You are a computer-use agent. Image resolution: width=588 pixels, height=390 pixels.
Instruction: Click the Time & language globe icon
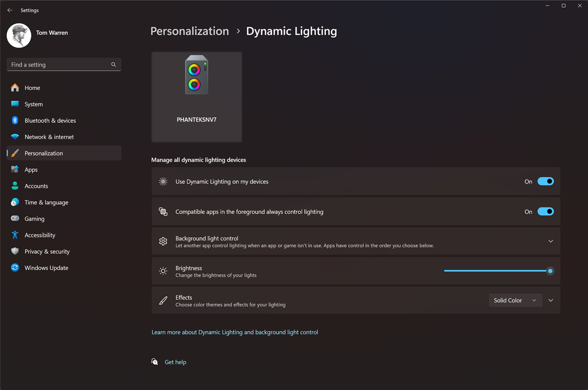click(15, 202)
